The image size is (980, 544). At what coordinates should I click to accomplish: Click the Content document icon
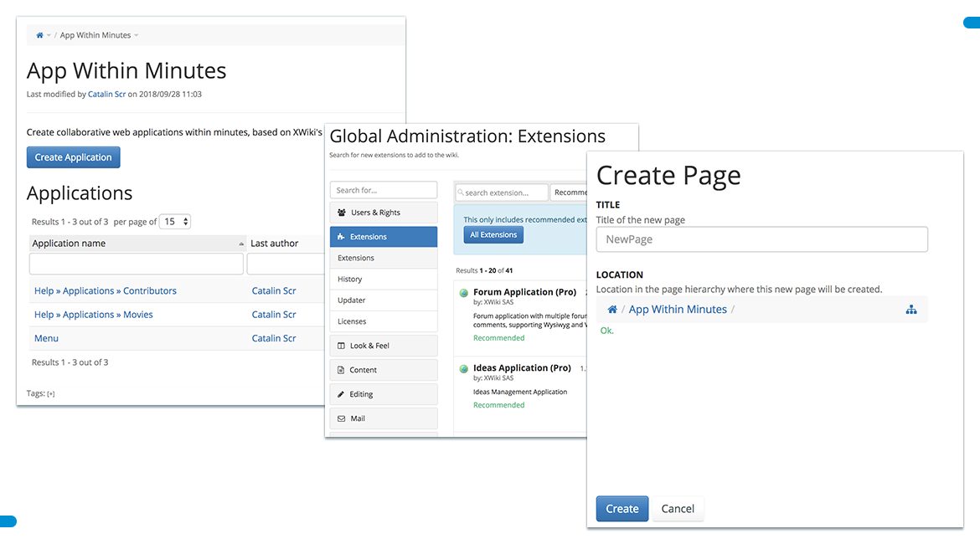[341, 370]
